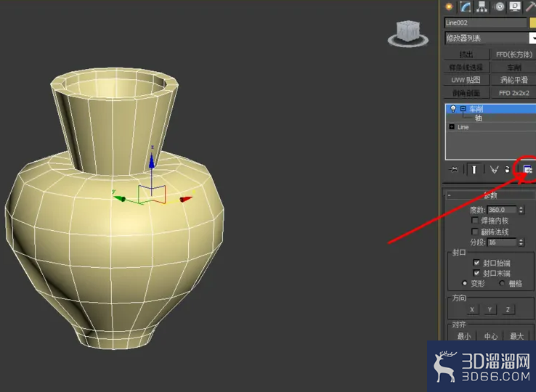Apply the 车削 modifier button
The image size is (536, 392).
point(513,68)
